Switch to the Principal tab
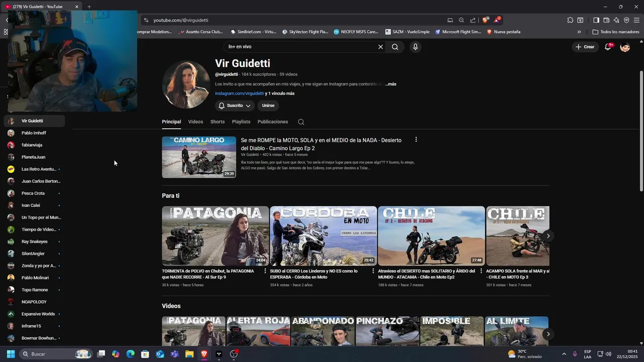Viewport: 644px width, 362px height. (x=171, y=122)
